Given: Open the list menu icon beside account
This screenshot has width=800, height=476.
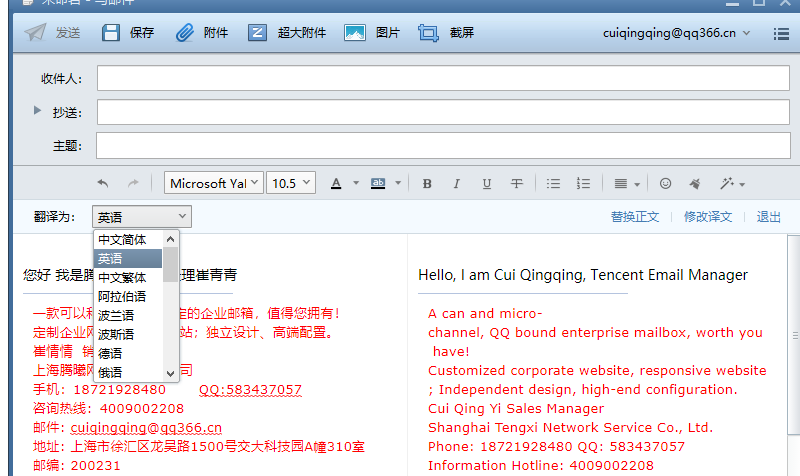Looking at the screenshot, I should (781, 34).
